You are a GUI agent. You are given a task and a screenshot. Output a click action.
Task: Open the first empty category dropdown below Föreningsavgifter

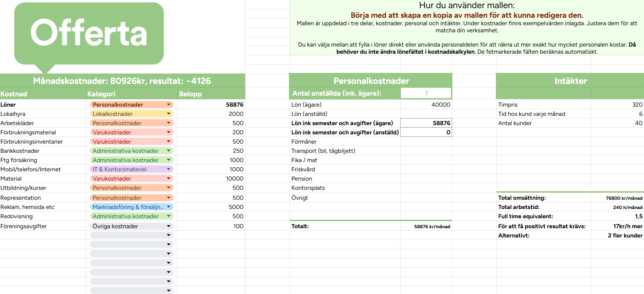coord(132,235)
